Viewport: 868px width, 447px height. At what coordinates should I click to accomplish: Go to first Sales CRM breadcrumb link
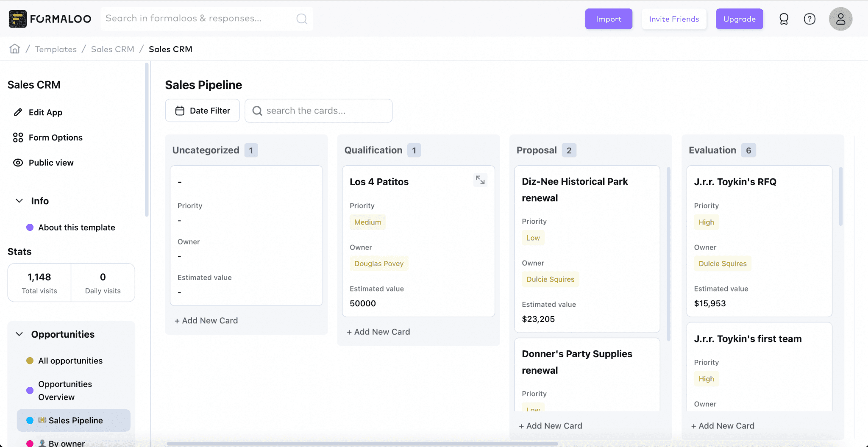pos(112,49)
